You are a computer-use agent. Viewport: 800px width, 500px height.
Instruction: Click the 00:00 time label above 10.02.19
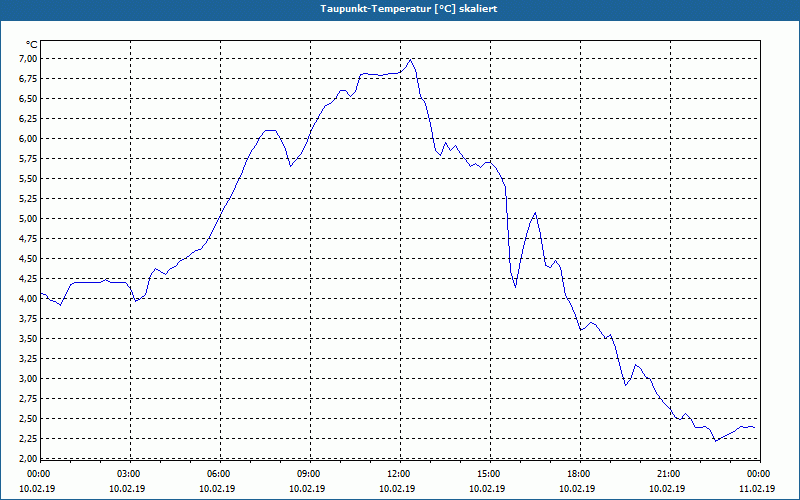click(x=37, y=474)
